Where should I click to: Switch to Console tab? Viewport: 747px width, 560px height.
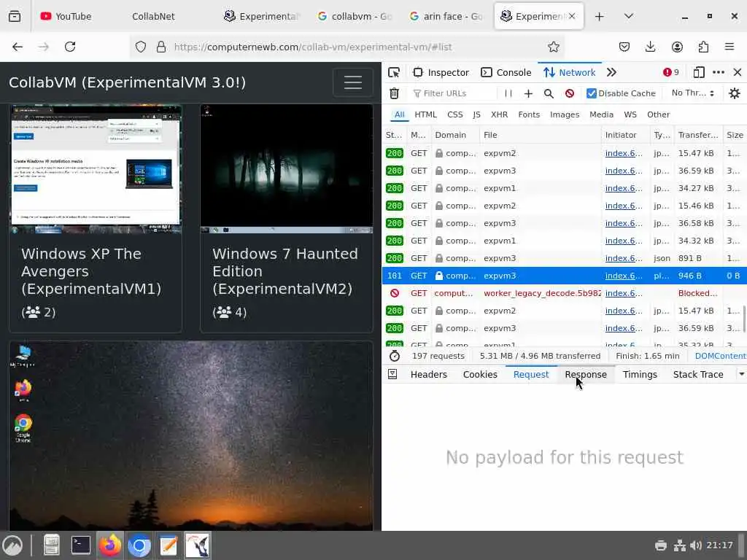click(506, 72)
